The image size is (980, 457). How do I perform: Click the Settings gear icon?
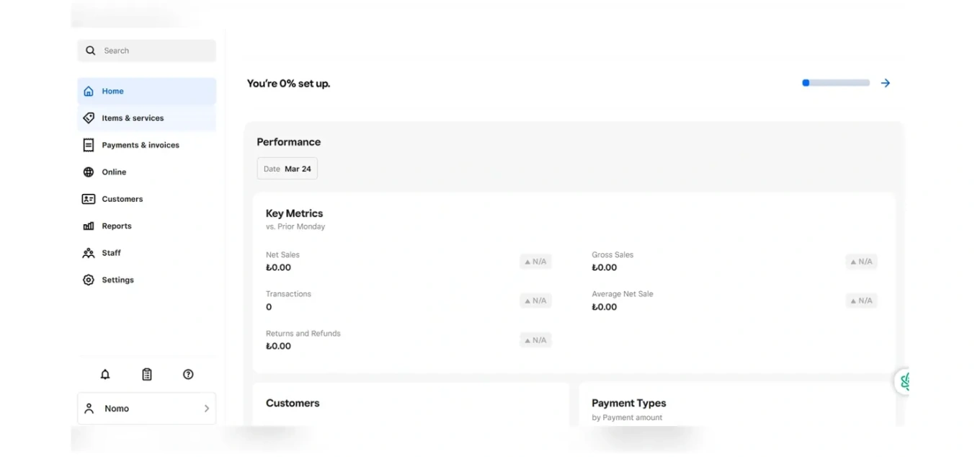click(x=89, y=280)
